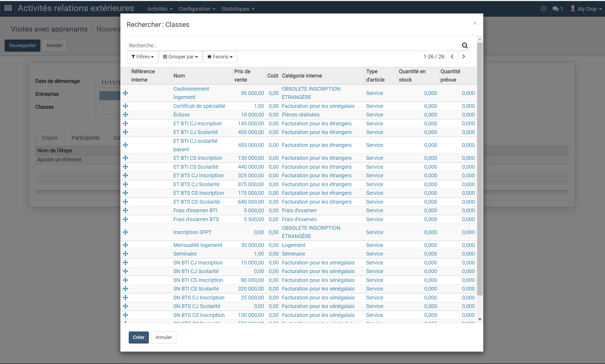
Task: Click the drag handle for Éclisse row
Action: [x=125, y=115]
